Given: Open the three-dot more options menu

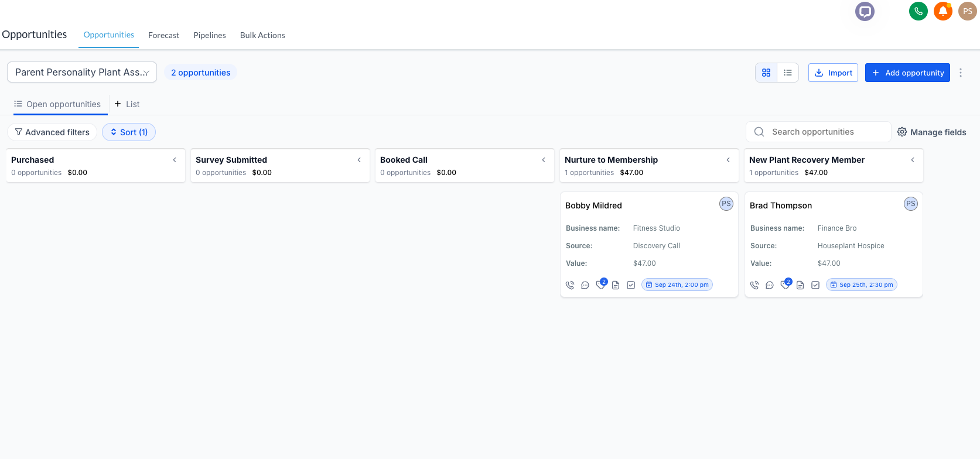Looking at the screenshot, I should click(x=961, y=73).
